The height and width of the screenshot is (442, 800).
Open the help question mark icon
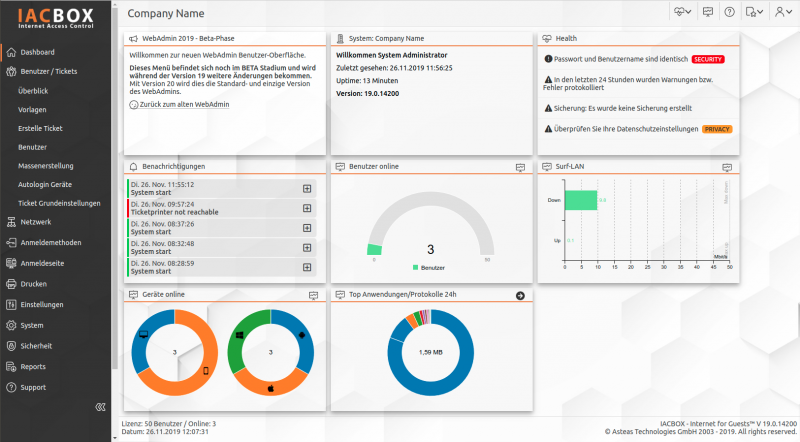pyautogui.click(x=729, y=11)
